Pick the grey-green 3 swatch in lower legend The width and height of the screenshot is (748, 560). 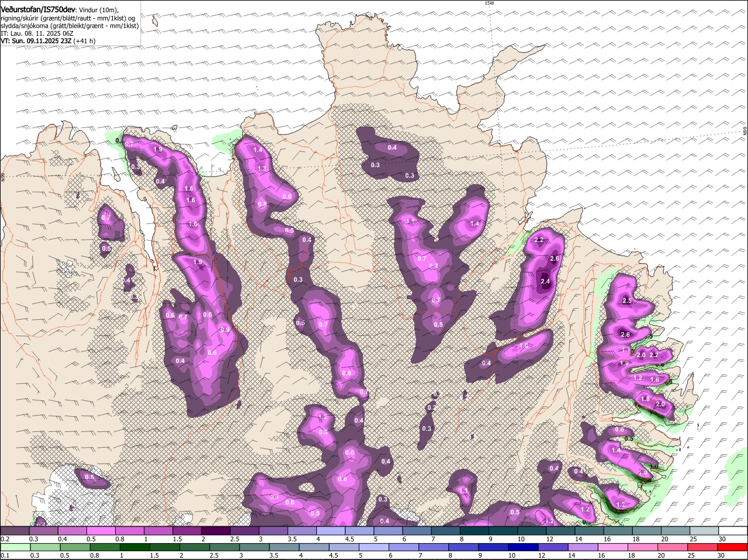(x=254, y=547)
